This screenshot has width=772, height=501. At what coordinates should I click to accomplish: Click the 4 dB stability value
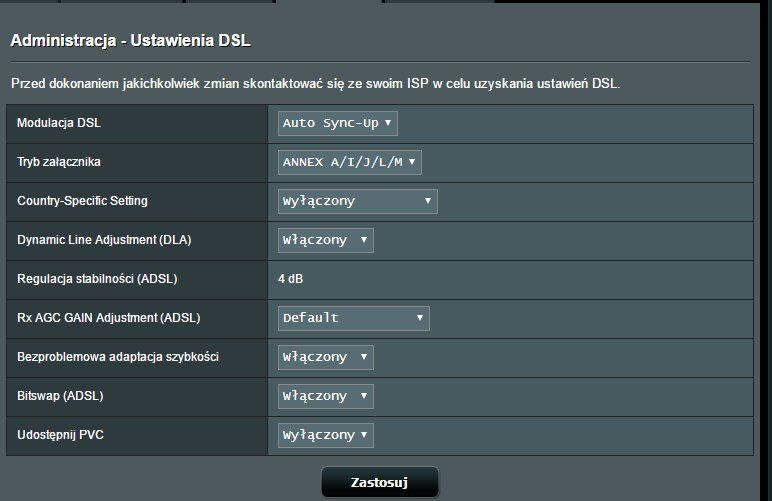(291, 279)
